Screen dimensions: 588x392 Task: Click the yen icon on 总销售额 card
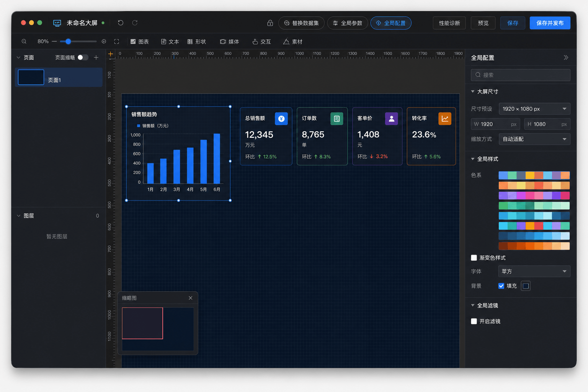(281, 119)
